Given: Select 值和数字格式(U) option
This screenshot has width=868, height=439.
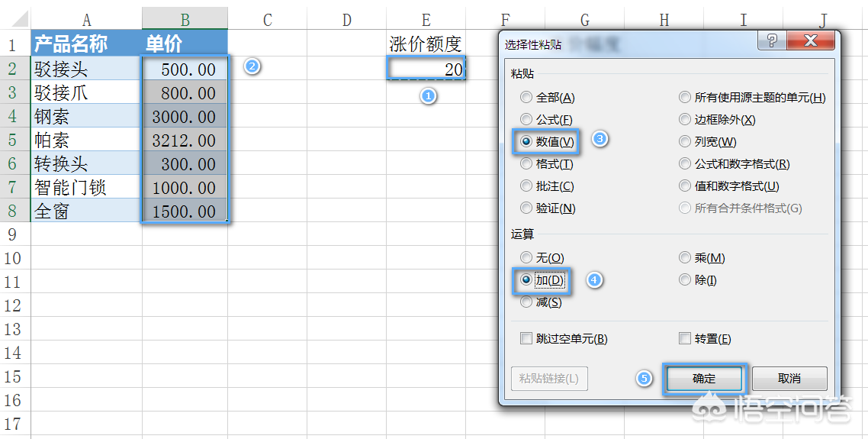Looking at the screenshot, I should point(685,186).
